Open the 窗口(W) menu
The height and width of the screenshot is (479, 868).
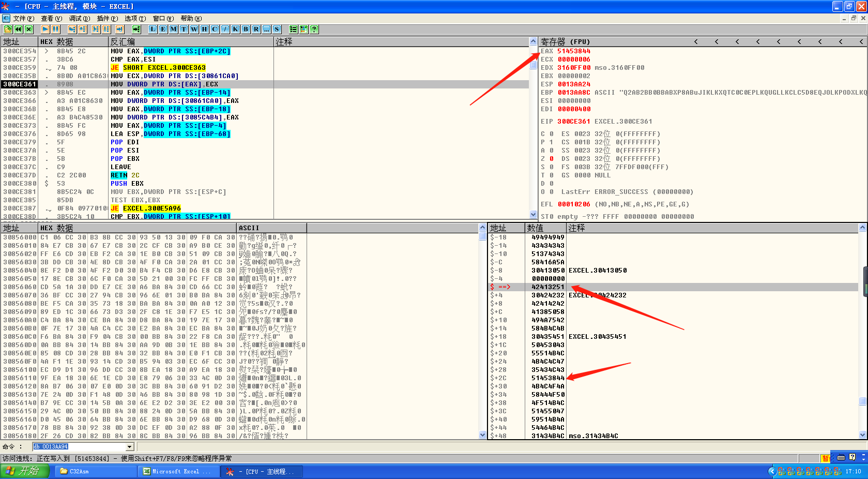point(163,19)
